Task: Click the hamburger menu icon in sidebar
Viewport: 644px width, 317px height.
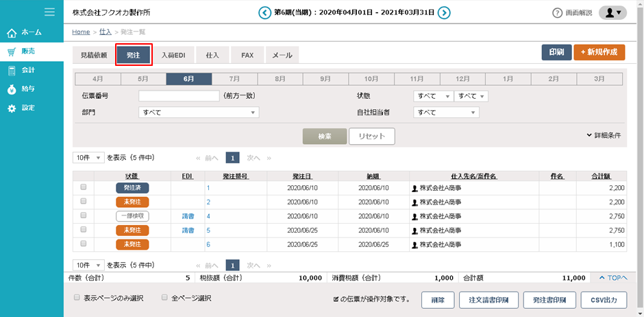Action: click(49, 12)
